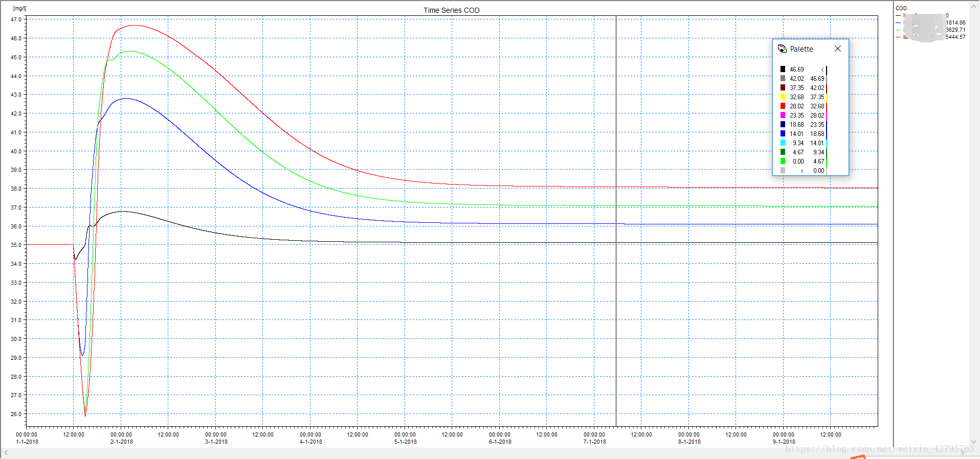This screenshot has height=459, width=980.
Task: Click the blue legend line for 1814.86
Action: point(898,23)
